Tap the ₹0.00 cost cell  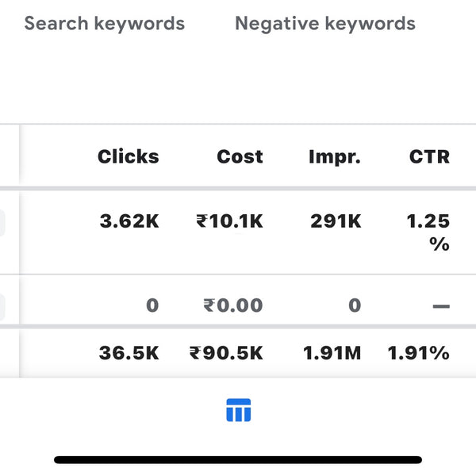pyautogui.click(x=232, y=305)
